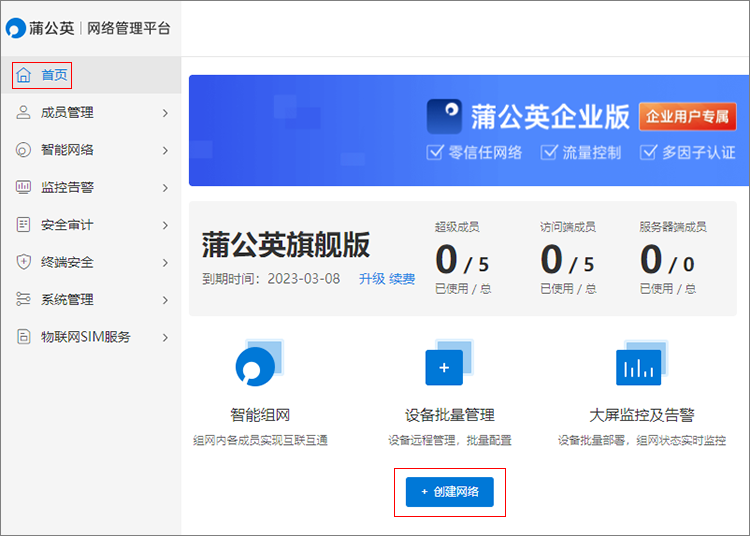Expand the 物联网SIM服务 chevron
Screen dimensions: 750x536
pos(165,337)
